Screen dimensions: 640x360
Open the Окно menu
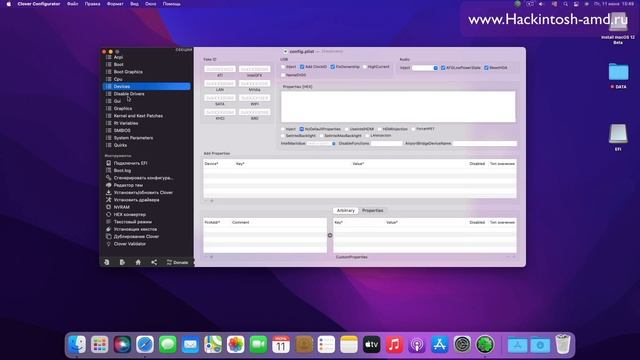[x=150, y=4]
